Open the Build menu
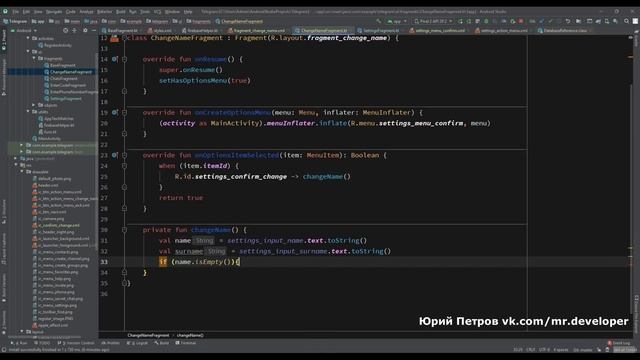640x360 pixels. pyautogui.click(x=121, y=11)
